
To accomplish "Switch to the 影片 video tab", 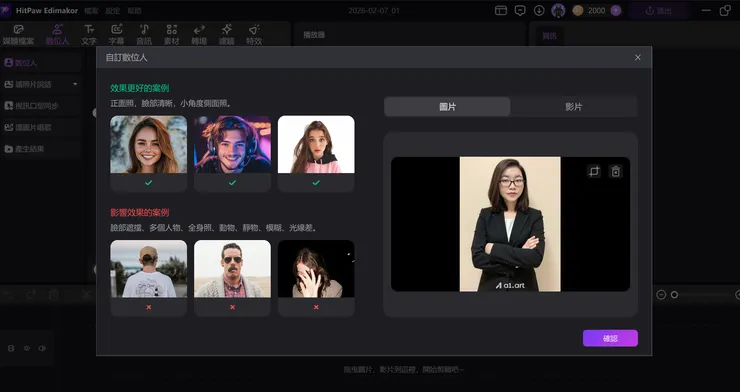I will pos(573,107).
